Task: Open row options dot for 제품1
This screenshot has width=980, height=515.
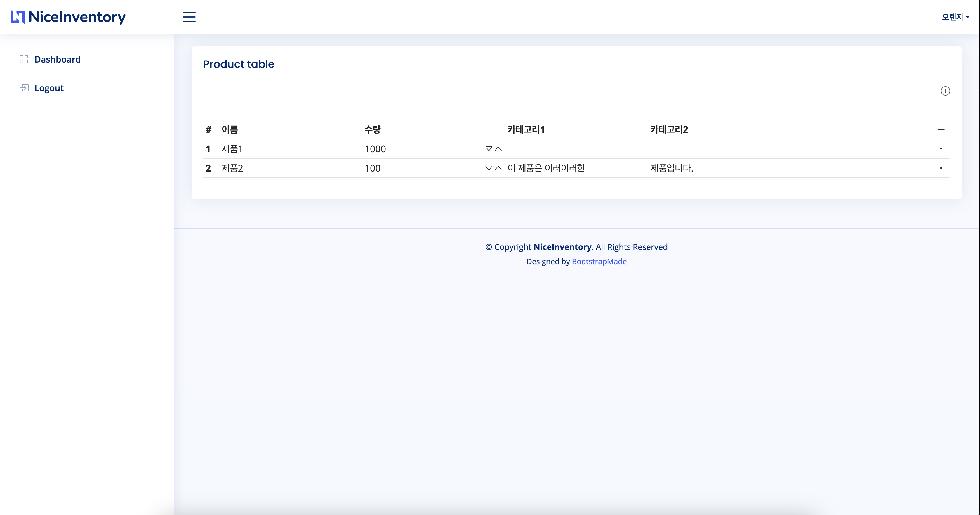Action: coord(941,148)
